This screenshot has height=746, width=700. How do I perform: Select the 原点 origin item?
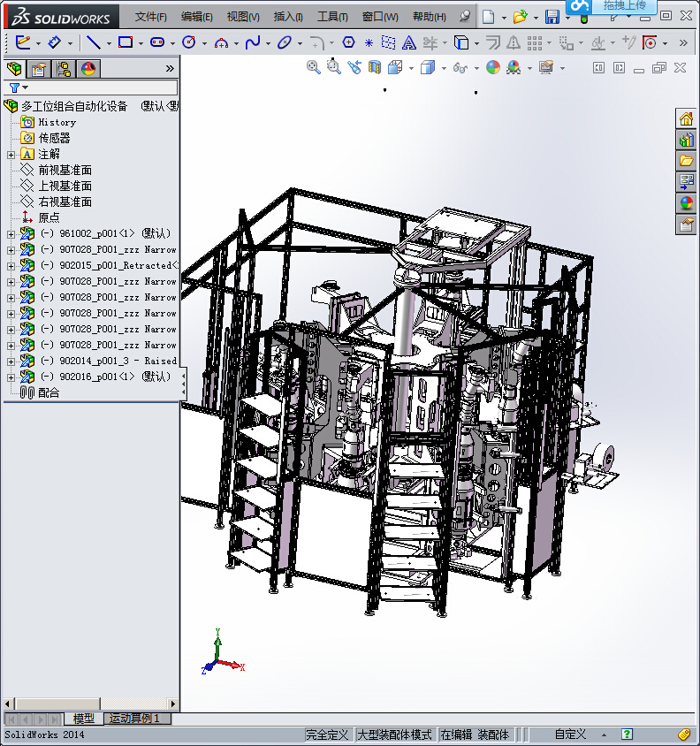pos(49,218)
